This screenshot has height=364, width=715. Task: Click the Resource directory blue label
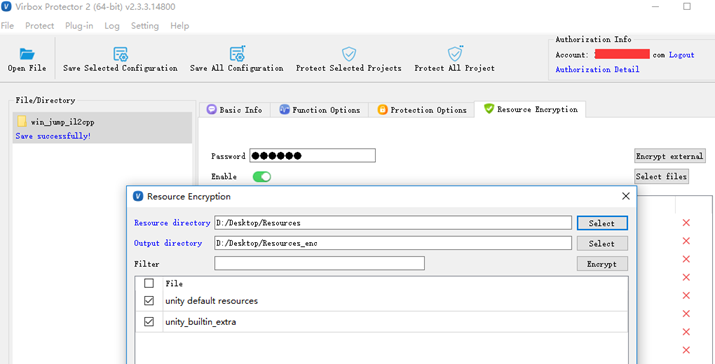(x=172, y=223)
